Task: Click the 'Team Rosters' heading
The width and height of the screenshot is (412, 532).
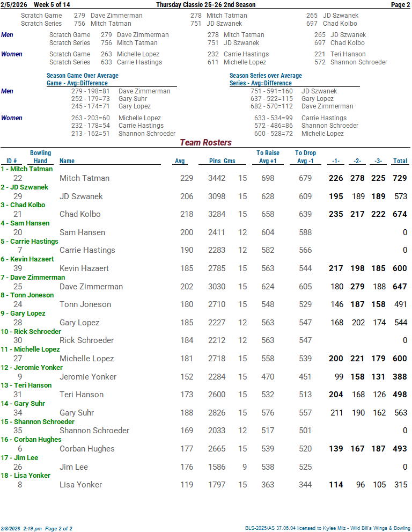Action: 205,142
